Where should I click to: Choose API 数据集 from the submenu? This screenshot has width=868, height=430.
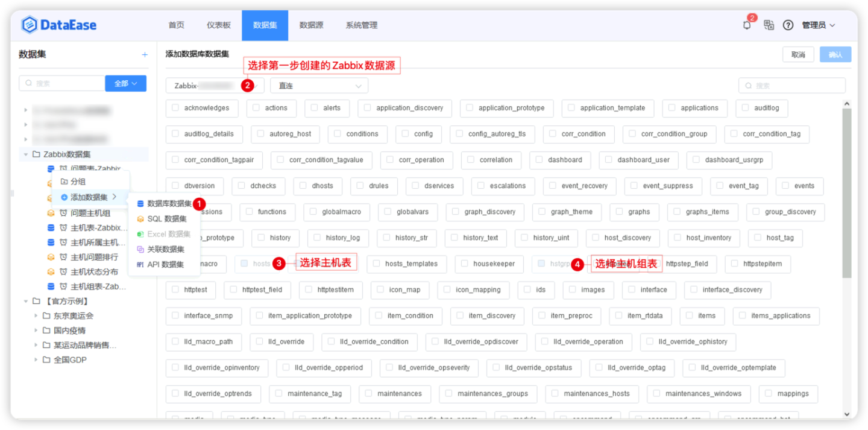(x=165, y=264)
